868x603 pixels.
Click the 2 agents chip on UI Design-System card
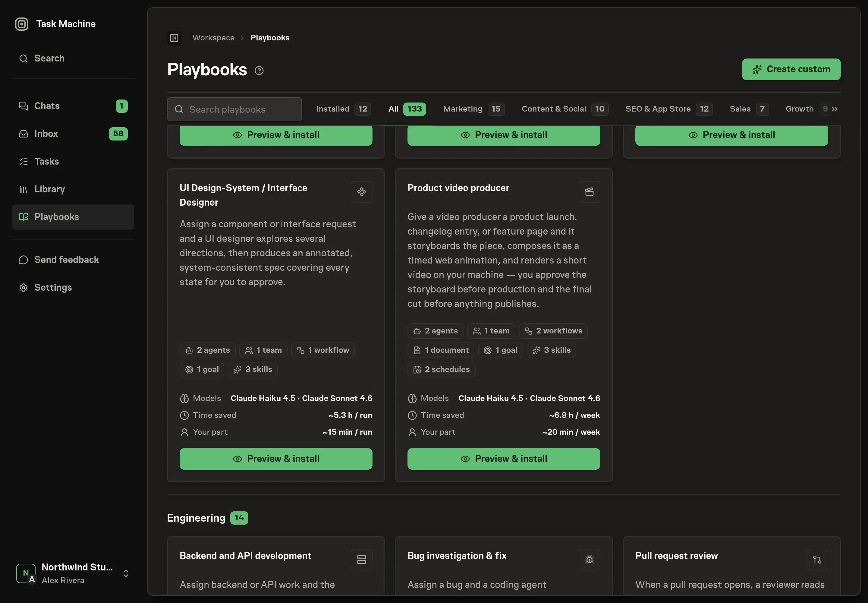click(x=207, y=350)
